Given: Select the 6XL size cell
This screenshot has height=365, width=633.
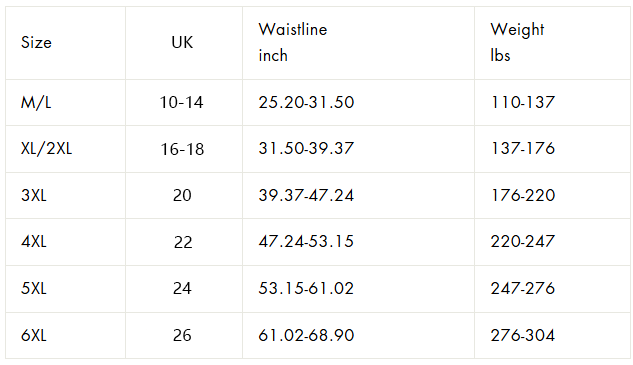Looking at the screenshot, I should tap(65, 336).
